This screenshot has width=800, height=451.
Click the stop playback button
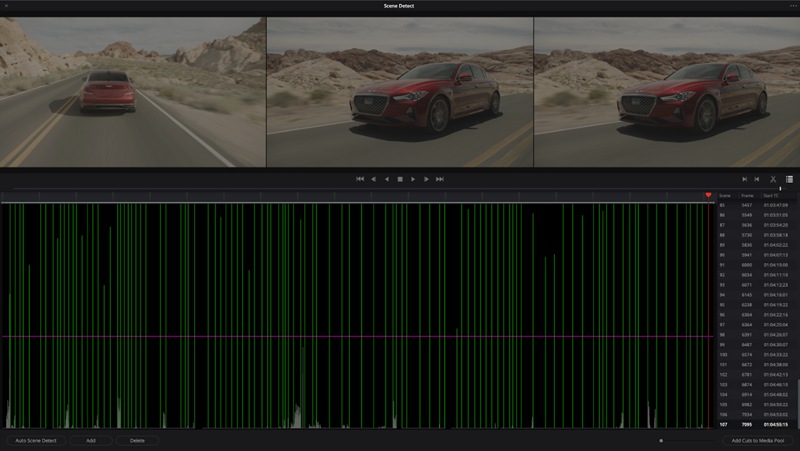[x=400, y=179]
